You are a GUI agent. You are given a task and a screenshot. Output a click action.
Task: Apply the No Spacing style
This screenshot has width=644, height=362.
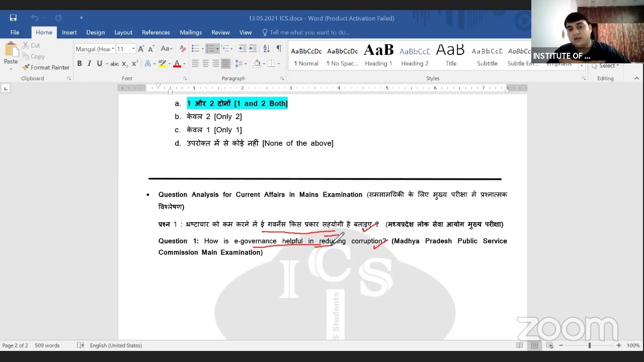[x=342, y=56]
